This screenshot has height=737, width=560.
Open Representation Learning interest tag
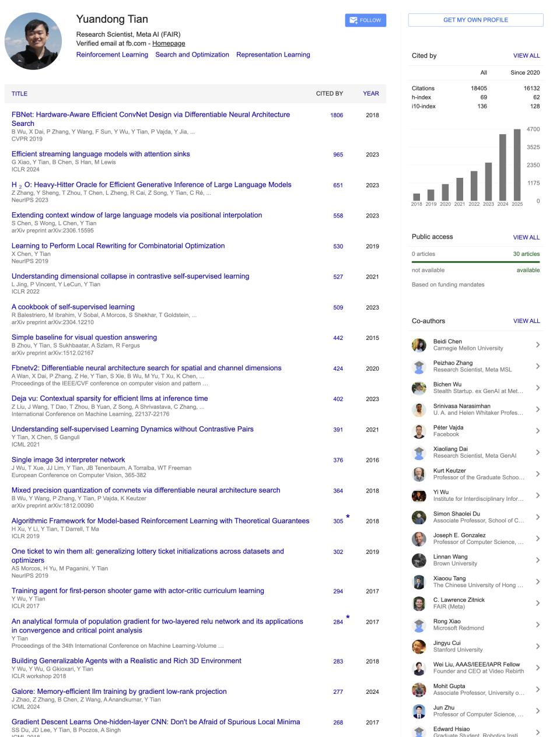(x=273, y=55)
